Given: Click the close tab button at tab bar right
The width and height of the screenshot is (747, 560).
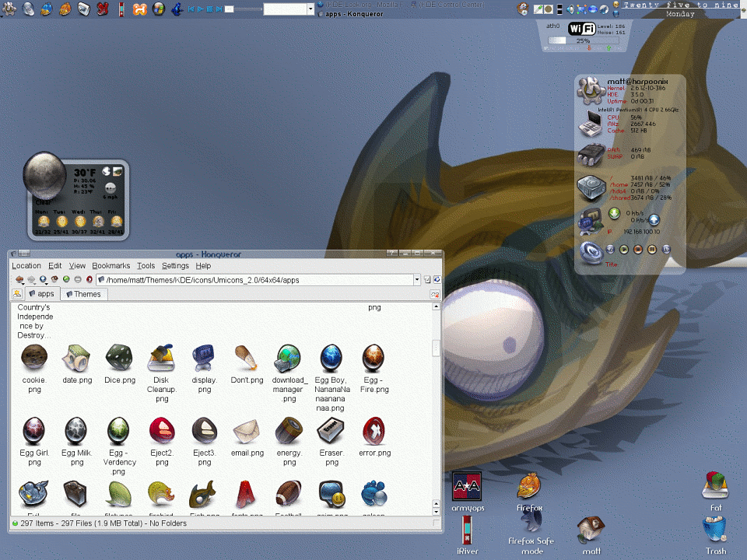Looking at the screenshot, I should [x=434, y=295].
